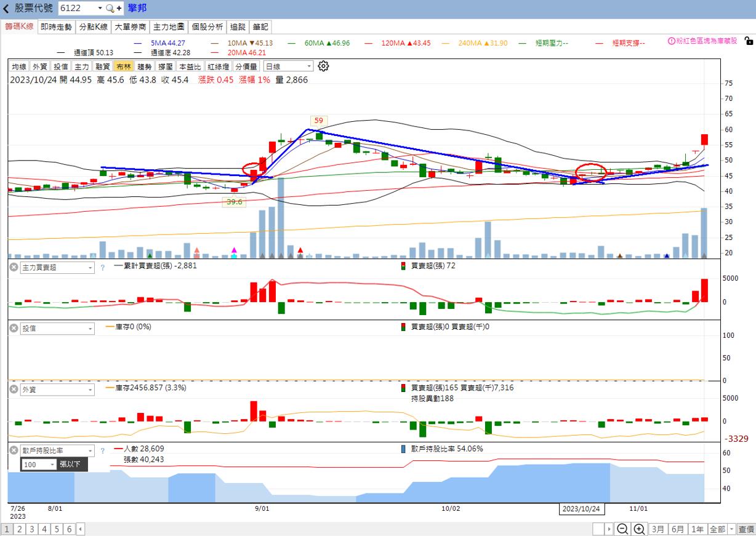This screenshot has height=536, width=756.
Task: Click the unlocked padlock icon
Action: [x=748, y=41]
